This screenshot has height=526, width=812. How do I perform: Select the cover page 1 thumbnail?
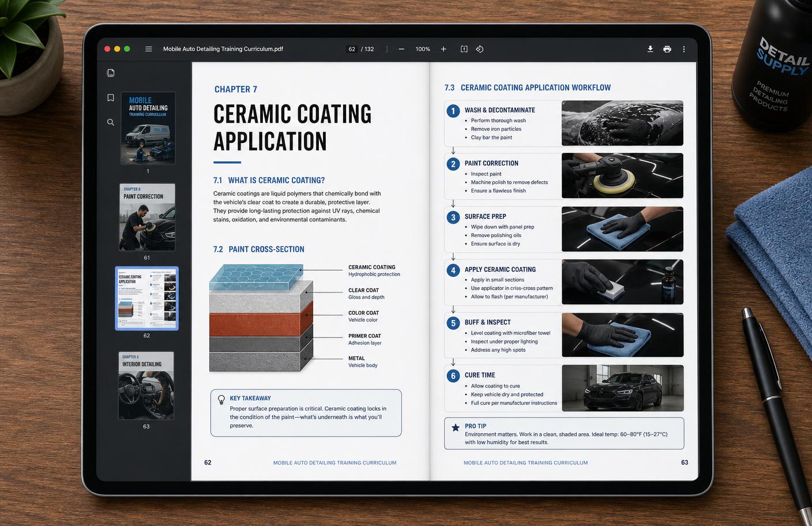click(x=148, y=128)
